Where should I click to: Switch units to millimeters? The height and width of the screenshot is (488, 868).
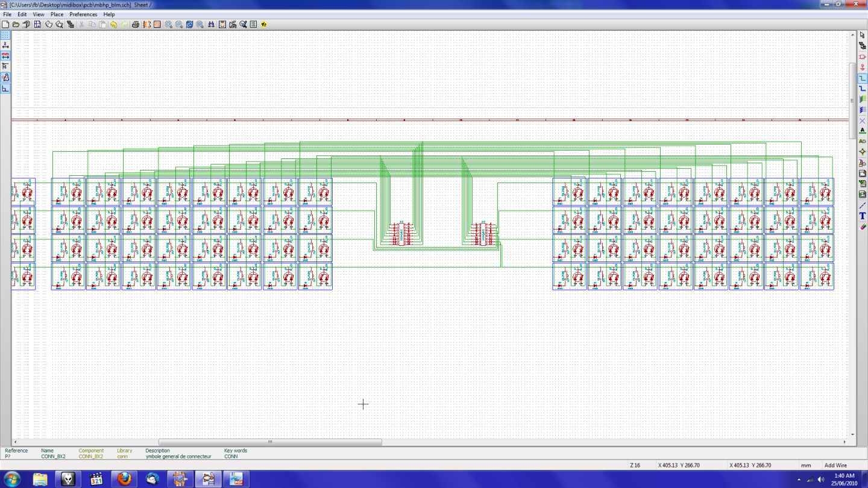coord(5,56)
